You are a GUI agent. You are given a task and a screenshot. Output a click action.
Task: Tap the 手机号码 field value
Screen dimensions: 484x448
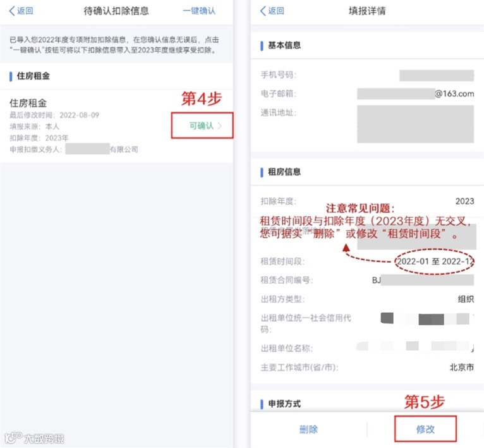click(x=437, y=75)
